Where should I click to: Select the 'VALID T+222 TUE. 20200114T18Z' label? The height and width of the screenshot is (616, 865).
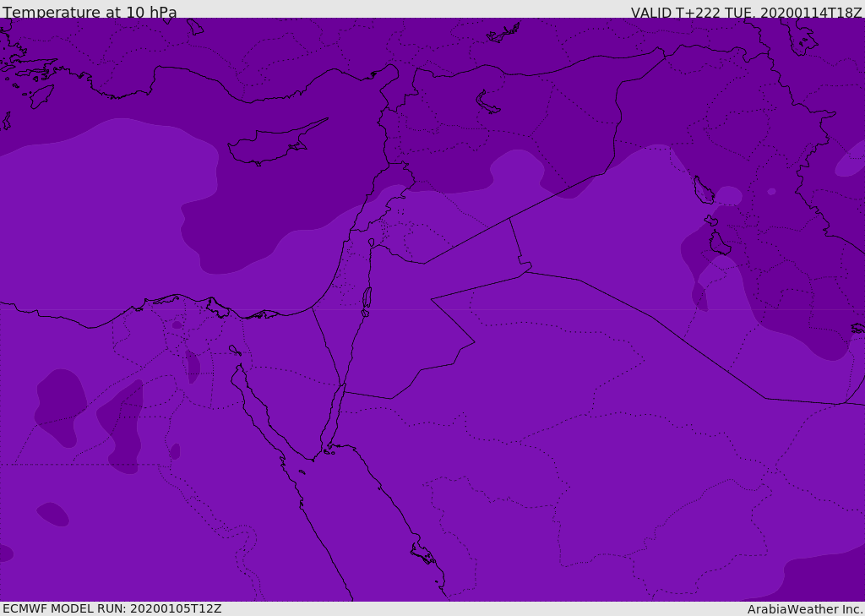click(747, 12)
